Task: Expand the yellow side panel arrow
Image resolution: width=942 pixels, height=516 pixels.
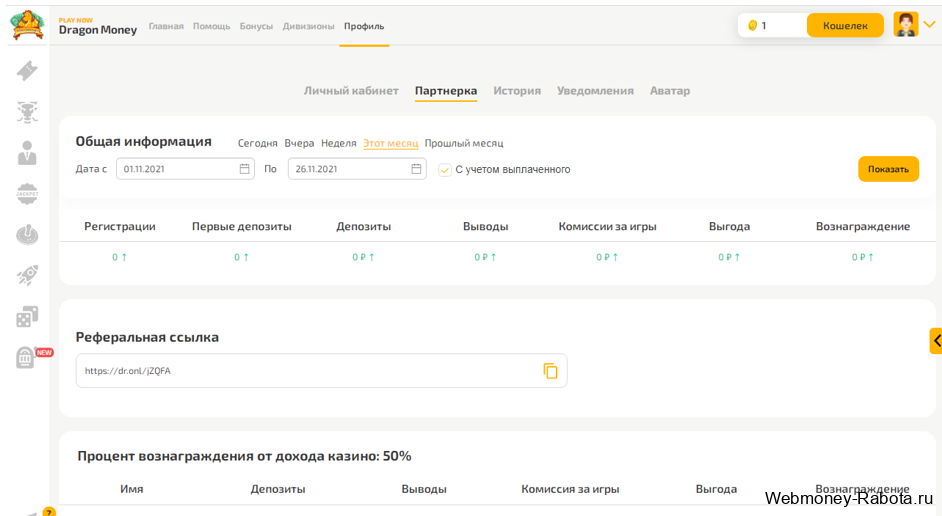Action: pyautogui.click(x=936, y=341)
